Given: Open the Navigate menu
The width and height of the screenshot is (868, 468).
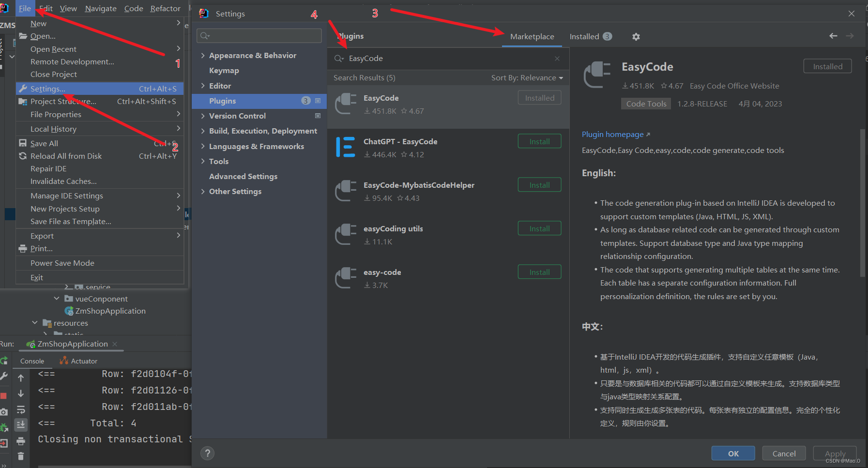Looking at the screenshot, I should point(101,8).
